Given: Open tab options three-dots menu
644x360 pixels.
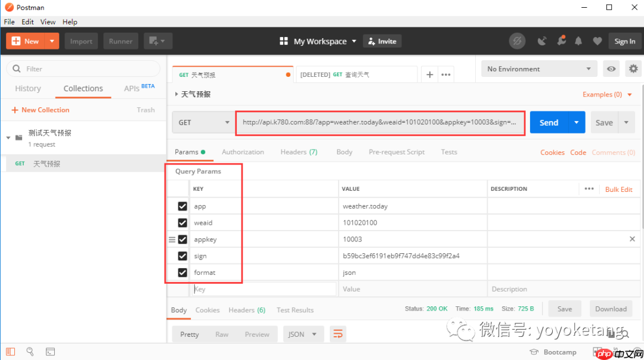Looking at the screenshot, I should tap(445, 75).
